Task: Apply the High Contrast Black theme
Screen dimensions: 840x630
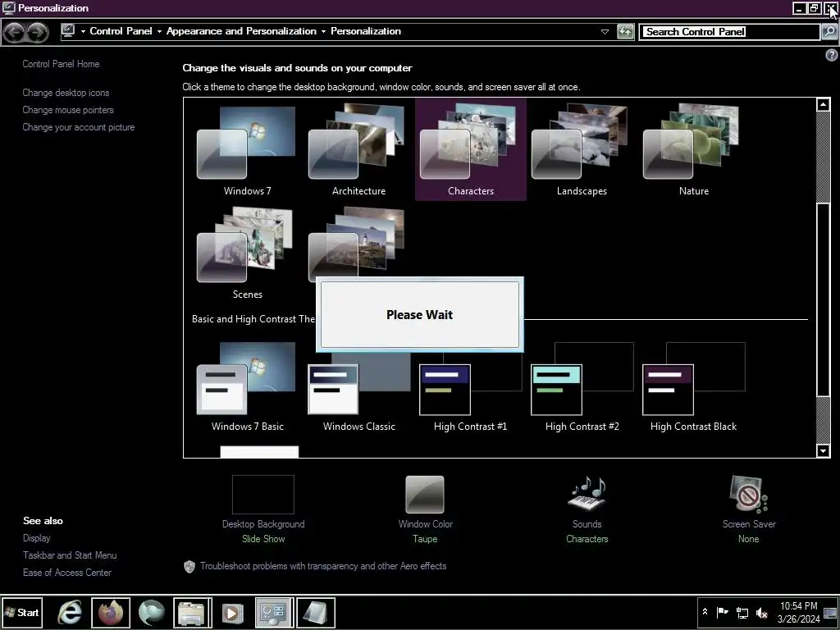Action: click(694, 387)
